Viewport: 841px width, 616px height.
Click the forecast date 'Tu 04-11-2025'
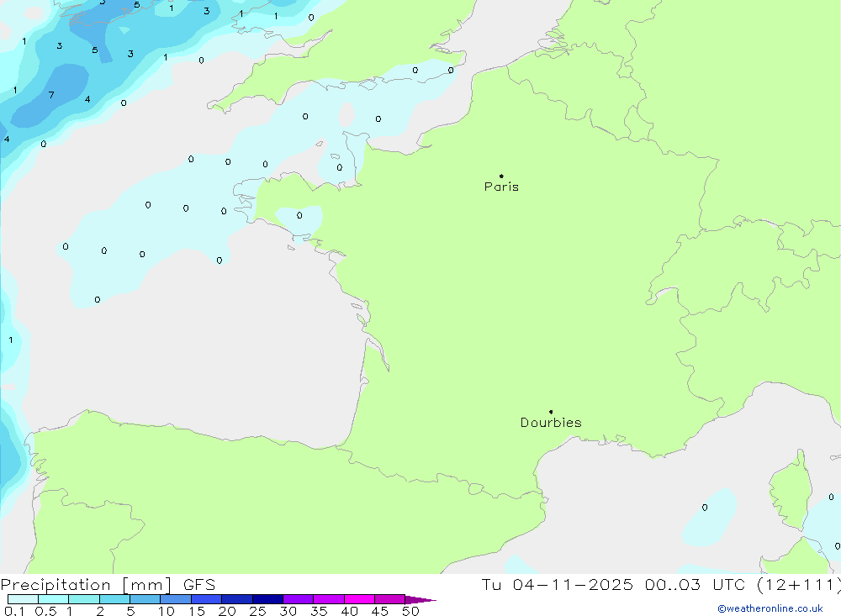pos(557,585)
